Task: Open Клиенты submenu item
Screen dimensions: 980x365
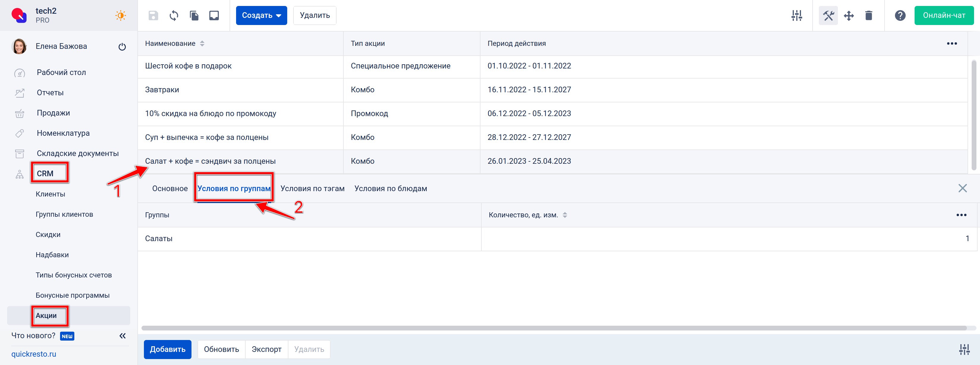Action: coord(50,194)
